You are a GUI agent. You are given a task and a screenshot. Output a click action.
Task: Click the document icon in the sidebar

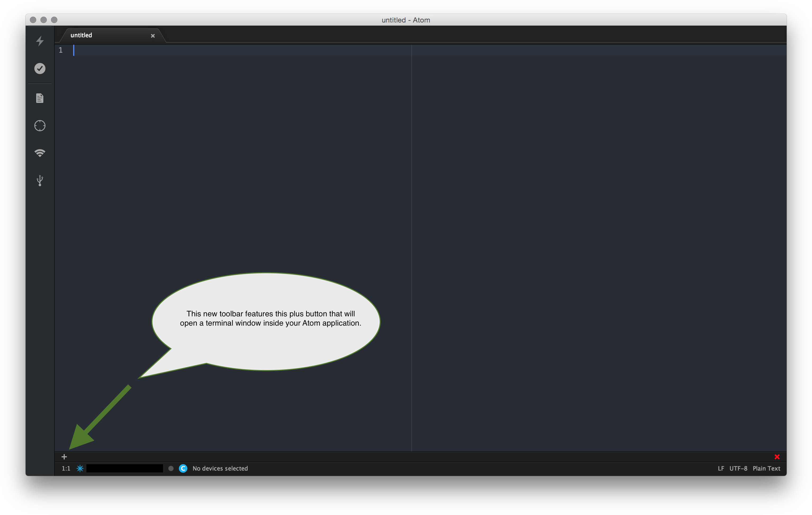pos(40,98)
